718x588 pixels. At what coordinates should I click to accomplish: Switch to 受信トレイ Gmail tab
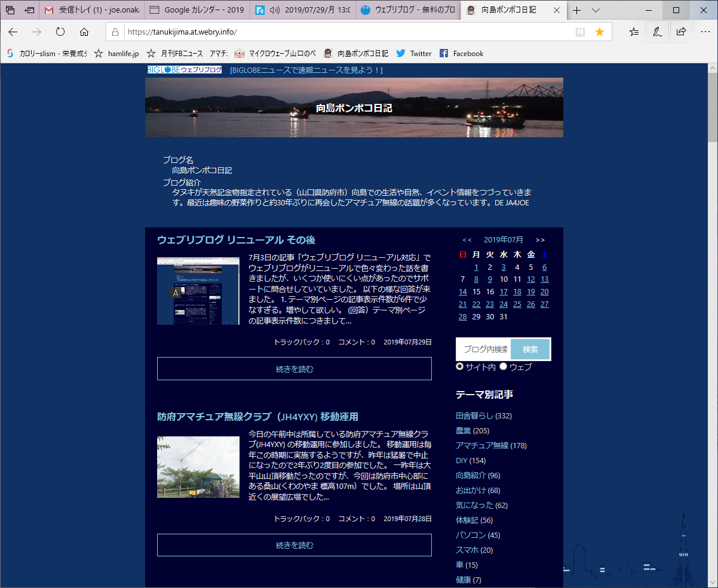(x=93, y=10)
